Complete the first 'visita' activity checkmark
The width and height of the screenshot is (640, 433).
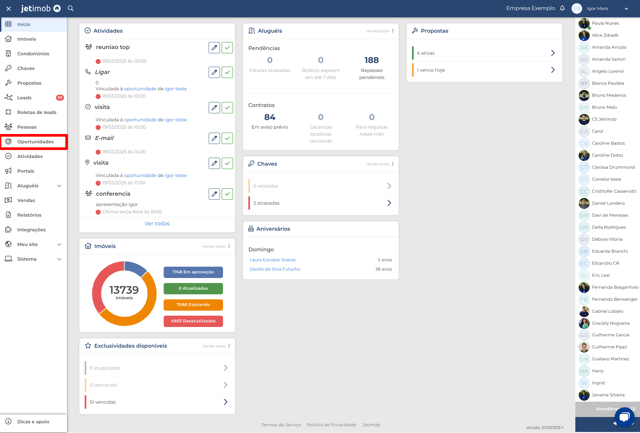(227, 108)
